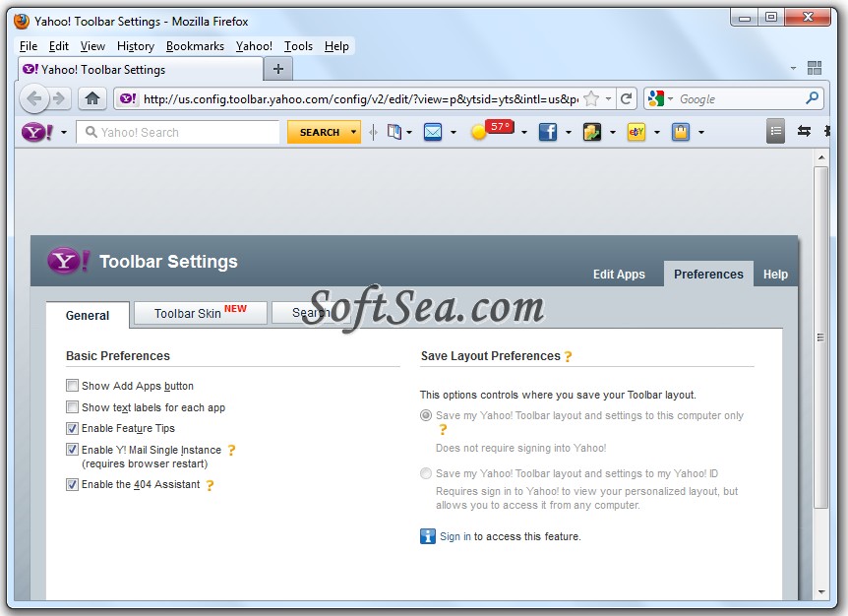The height and width of the screenshot is (616, 848).
Task: Click the vertical scrollbar thumb
Action: [x=821, y=338]
